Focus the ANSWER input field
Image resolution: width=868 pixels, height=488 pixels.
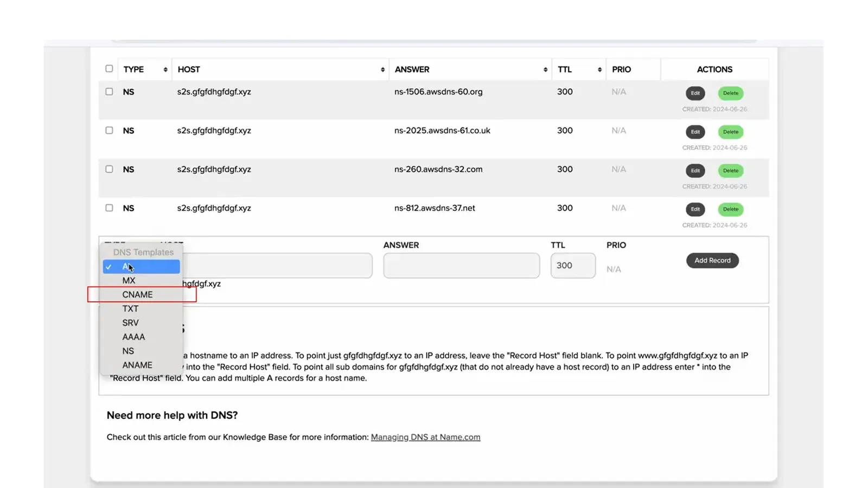pyautogui.click(x=461, y=266)
